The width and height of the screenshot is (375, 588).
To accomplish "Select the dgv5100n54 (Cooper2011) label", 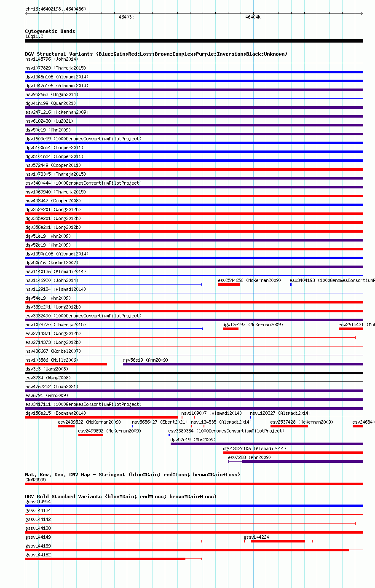I will [x=54, y=148].
